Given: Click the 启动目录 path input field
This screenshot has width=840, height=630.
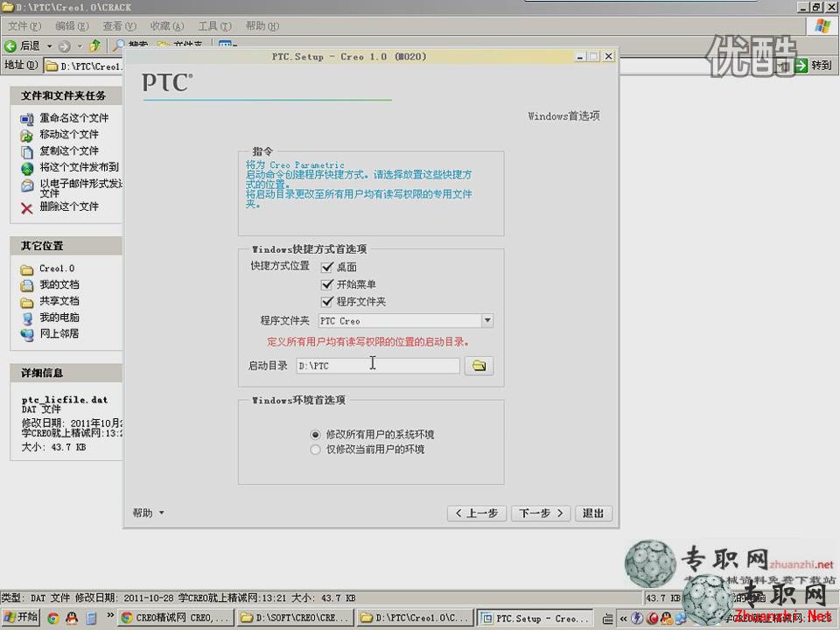Looking at the screenshot, I should click(x=378, y=366).
